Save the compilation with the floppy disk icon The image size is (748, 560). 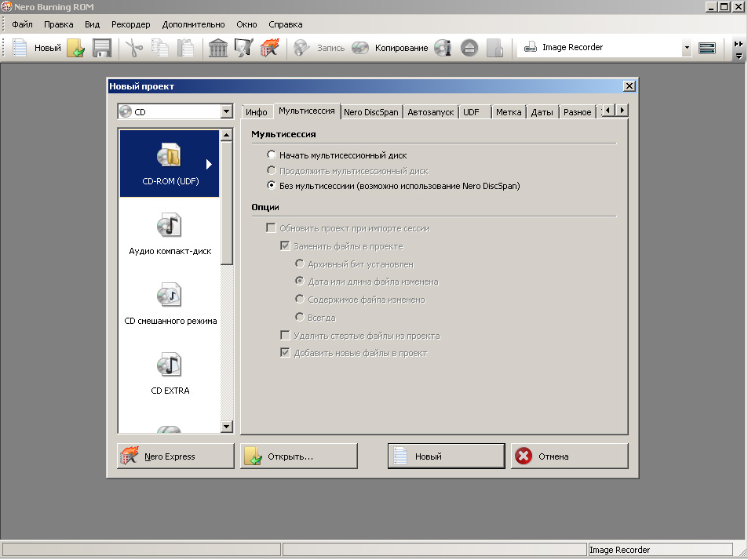101,48
